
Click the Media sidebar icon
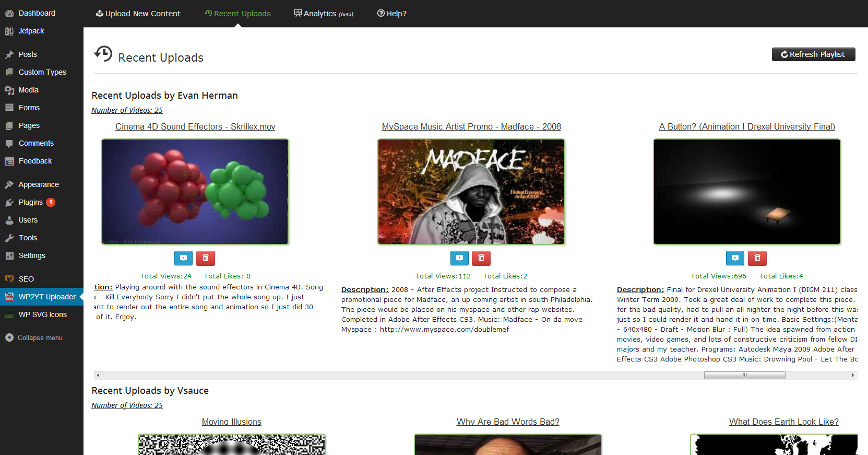(x=9, y=90)
